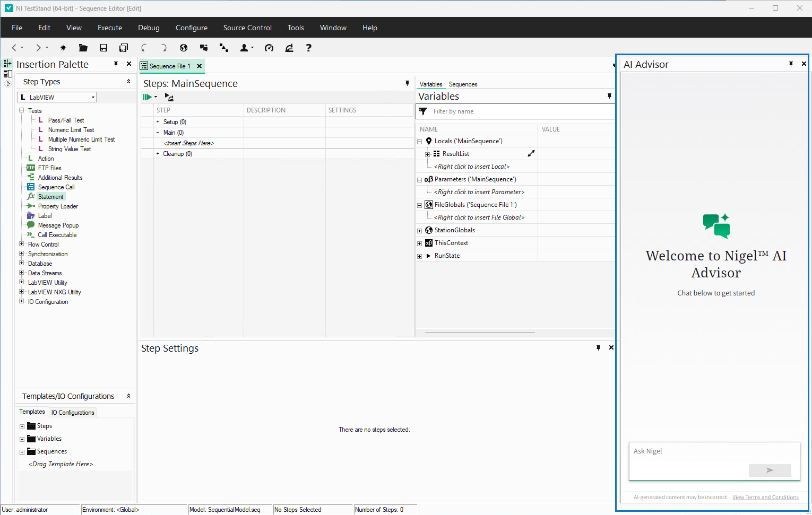Click the filter funnel icon in Variables

[423, 111]
